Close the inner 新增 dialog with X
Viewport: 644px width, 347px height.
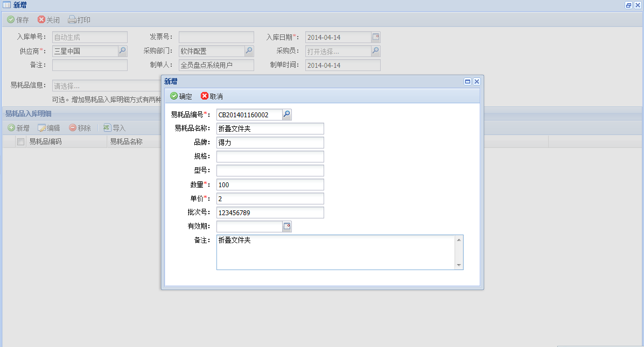pyautogui.click(x=477, y=81)
